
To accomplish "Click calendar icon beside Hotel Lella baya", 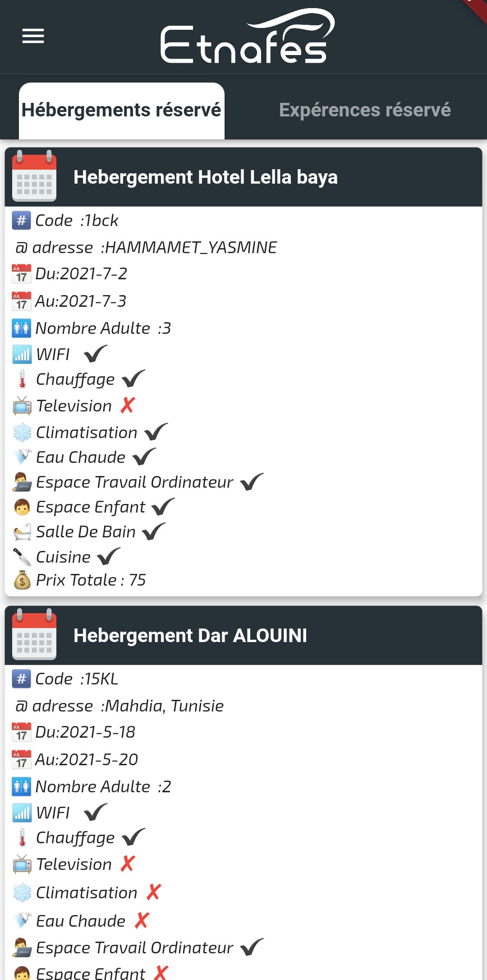I will pyautogui.click(x=34, y=176).
